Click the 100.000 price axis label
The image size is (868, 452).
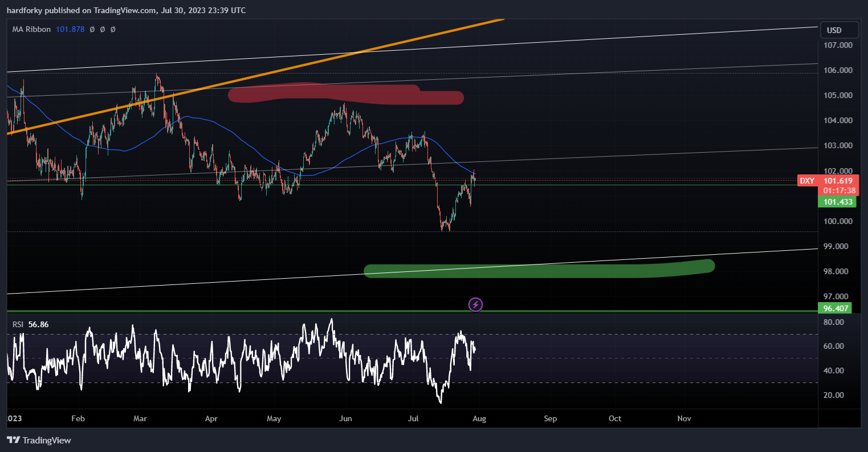pos(838,221)
